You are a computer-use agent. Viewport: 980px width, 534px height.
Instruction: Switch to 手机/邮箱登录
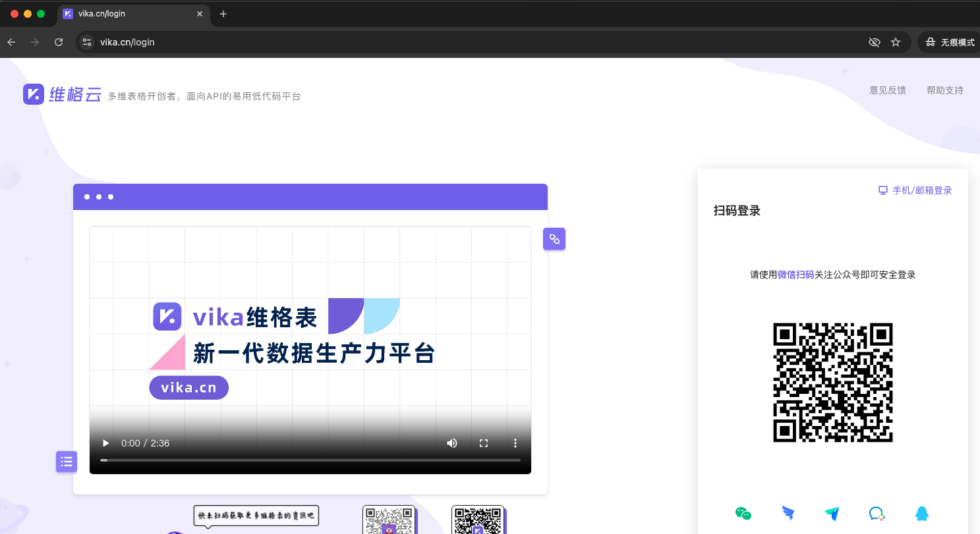pyautogui.click(x=915, y=190)
